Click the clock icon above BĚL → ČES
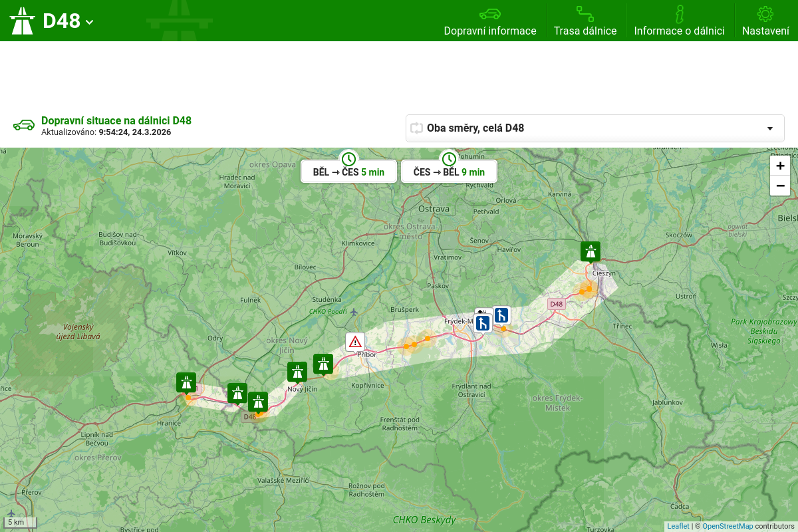798x532 pixels. (x=348, y=159)
